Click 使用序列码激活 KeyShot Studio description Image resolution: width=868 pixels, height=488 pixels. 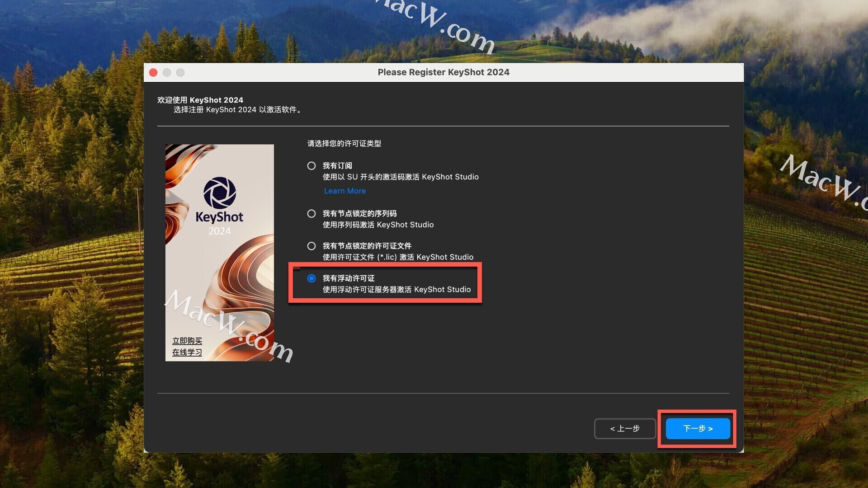tap(378, 225)
